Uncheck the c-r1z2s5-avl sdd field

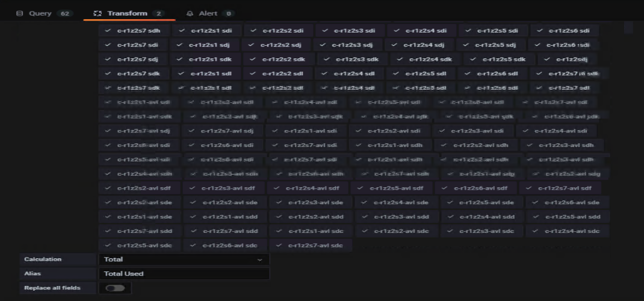568,217
